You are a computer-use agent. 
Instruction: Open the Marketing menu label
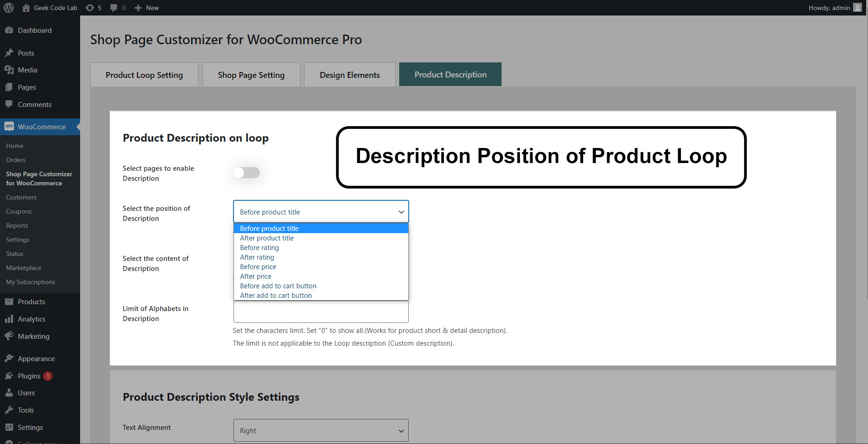point(34,336)
